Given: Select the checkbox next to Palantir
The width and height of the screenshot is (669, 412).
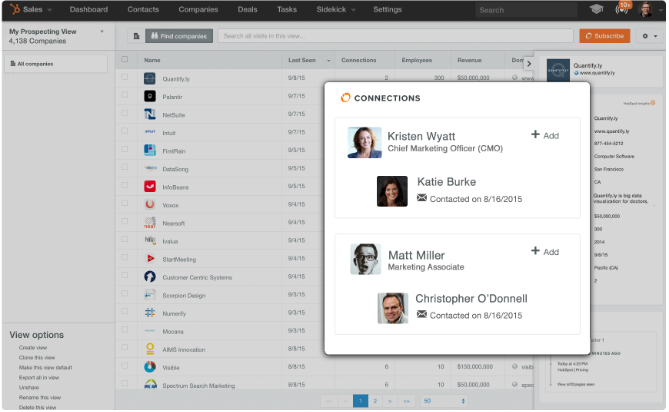Looking at the screenshot, I should click(124, 96).
